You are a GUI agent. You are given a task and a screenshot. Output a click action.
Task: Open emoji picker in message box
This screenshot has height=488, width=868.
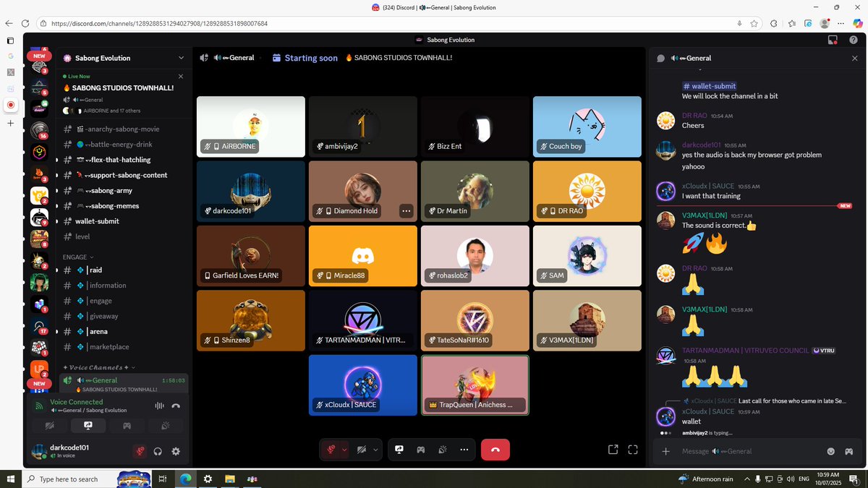tap(831, 451)
